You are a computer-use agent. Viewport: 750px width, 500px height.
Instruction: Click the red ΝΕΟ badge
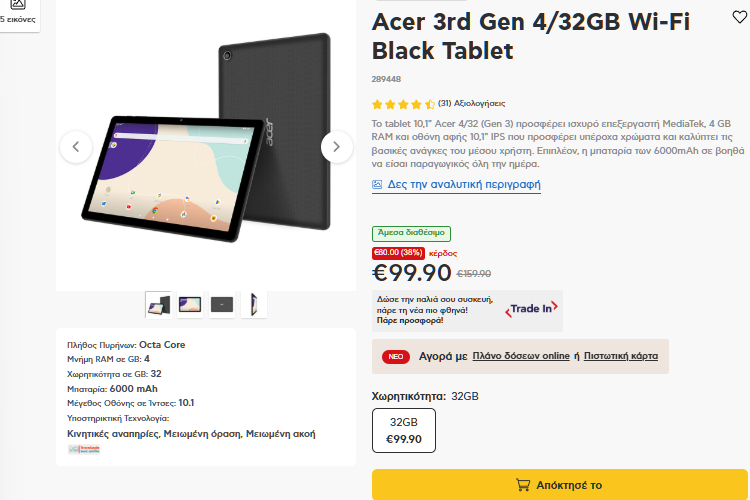[396, 356]
